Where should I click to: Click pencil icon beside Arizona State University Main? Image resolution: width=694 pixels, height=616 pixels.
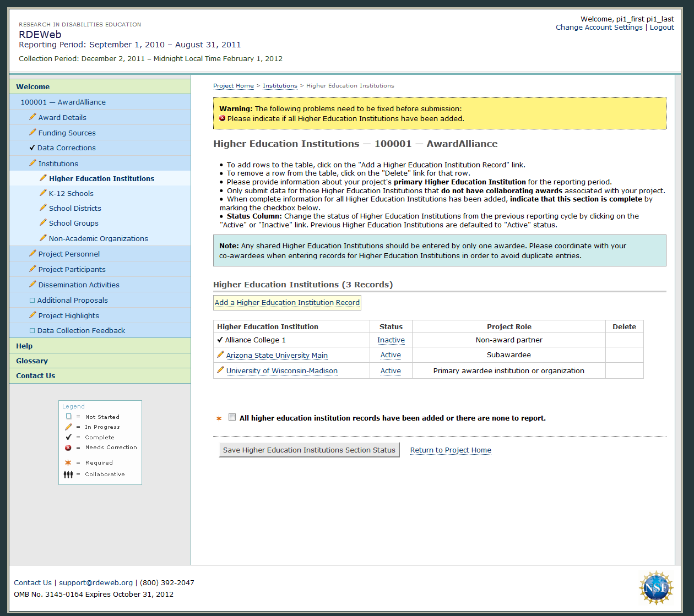point(220,355)
